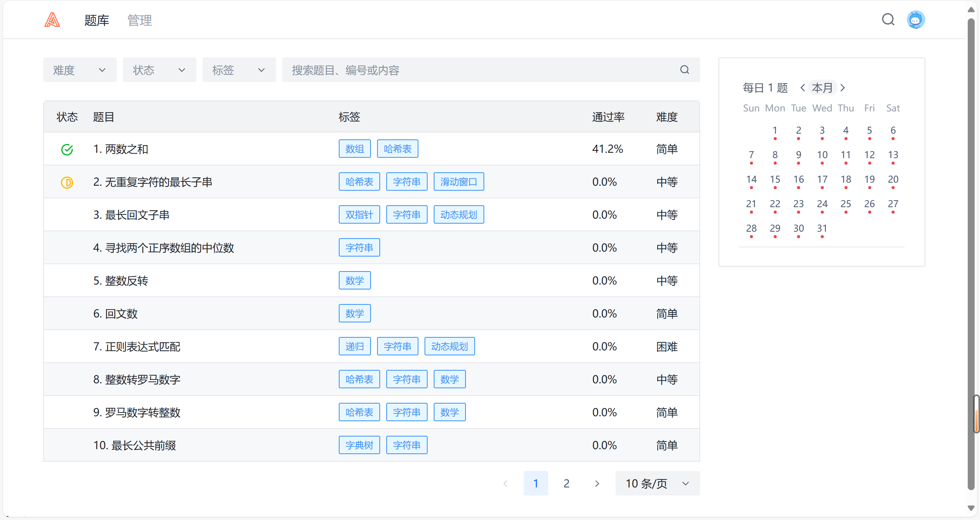This screenshot has height=520, width=980.
Task: Click the 动态规划 tag on 正则表达式匹配
Action: tap(449, 346)
